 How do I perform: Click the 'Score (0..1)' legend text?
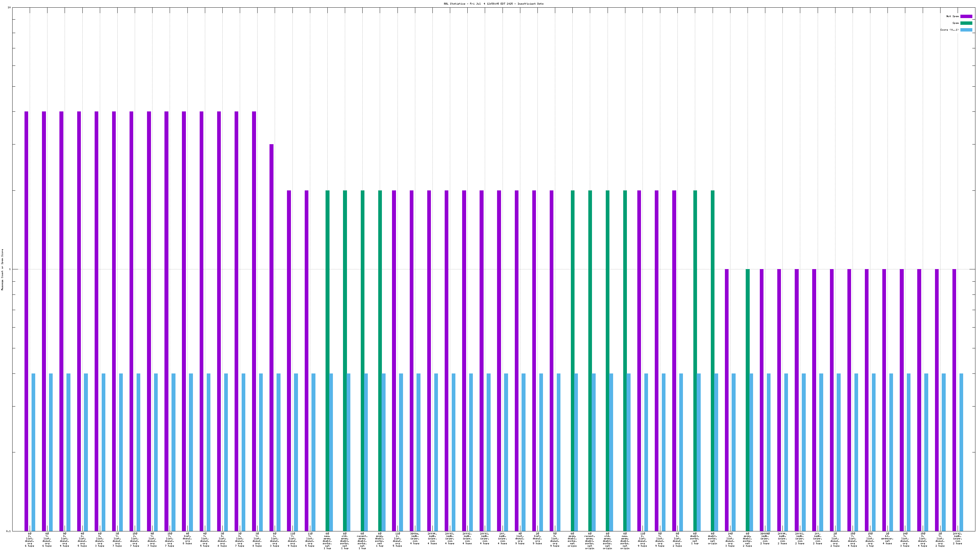click(949, 30)
